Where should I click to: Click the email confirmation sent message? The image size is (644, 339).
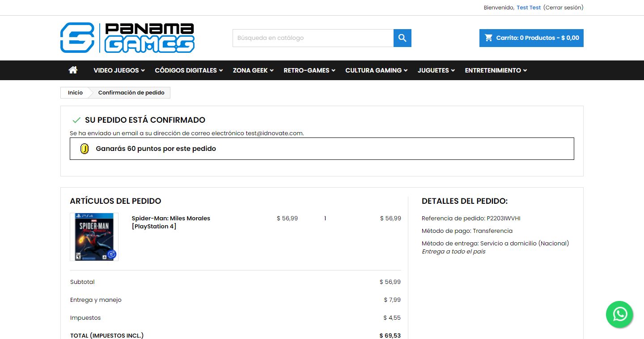tap(187, 133)
